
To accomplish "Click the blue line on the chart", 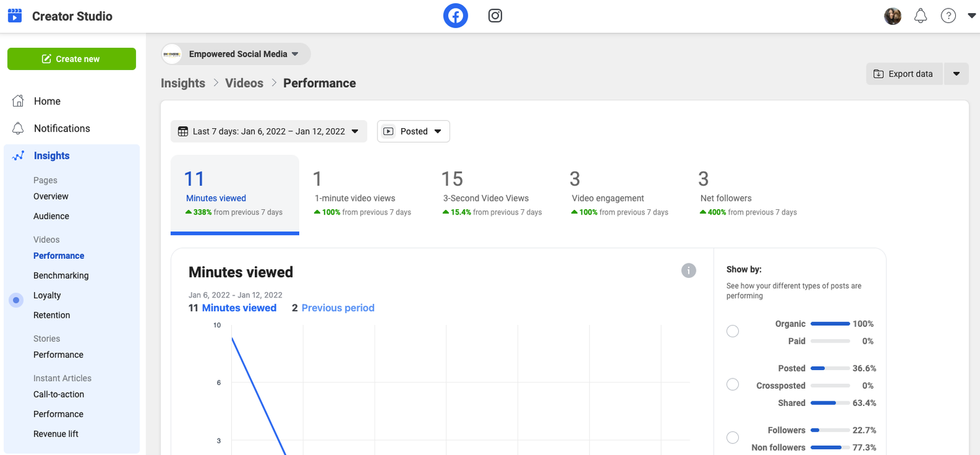I will point(259,396).
